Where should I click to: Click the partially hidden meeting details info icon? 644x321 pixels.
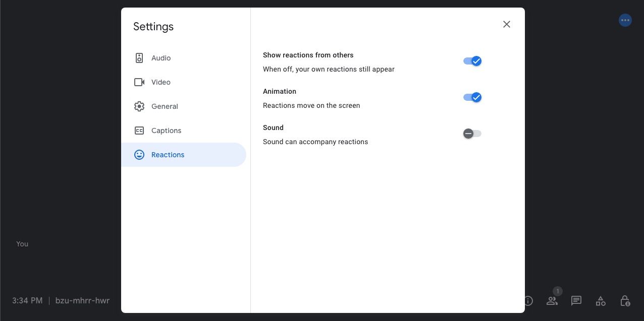528,301
